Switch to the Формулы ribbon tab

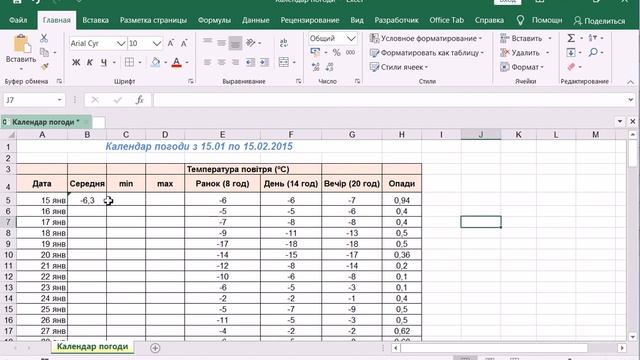[x=214, y=20]
